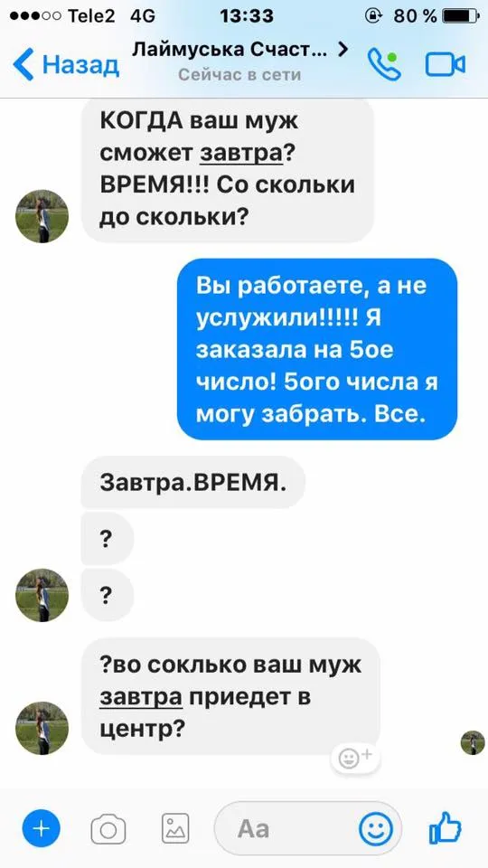Tap the Сейчас в сети status text

click(239, 75)
